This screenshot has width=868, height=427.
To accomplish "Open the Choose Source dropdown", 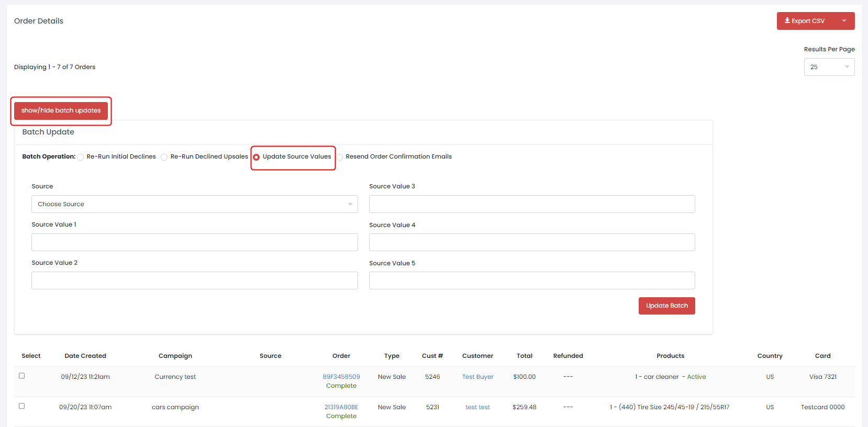I will pyautogui.click(x=194, y=204).
